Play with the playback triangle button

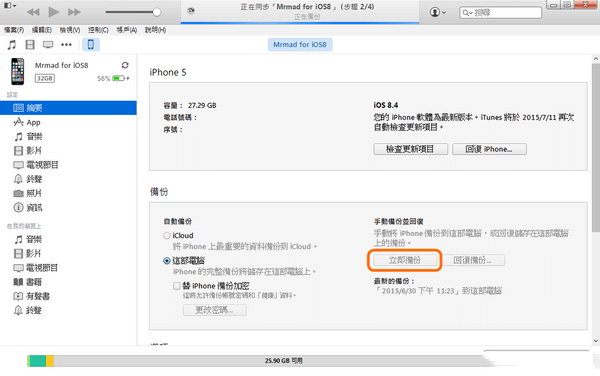(54, 12)
